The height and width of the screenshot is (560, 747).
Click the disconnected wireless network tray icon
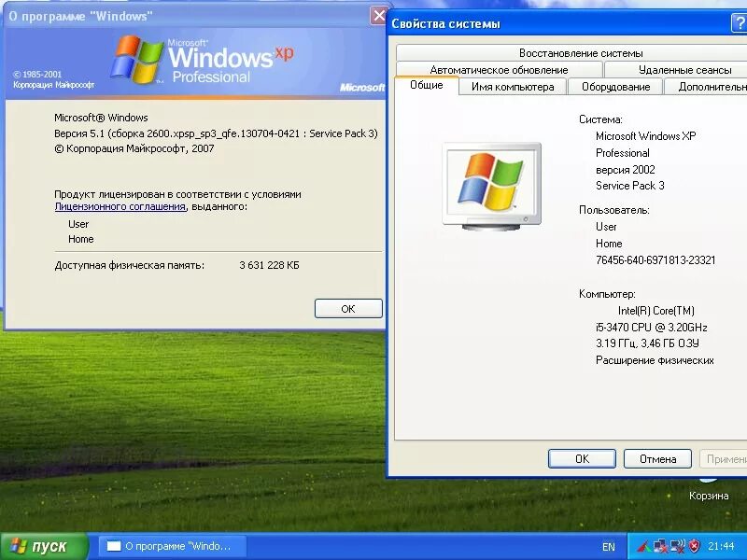click(x=678, y=546)
